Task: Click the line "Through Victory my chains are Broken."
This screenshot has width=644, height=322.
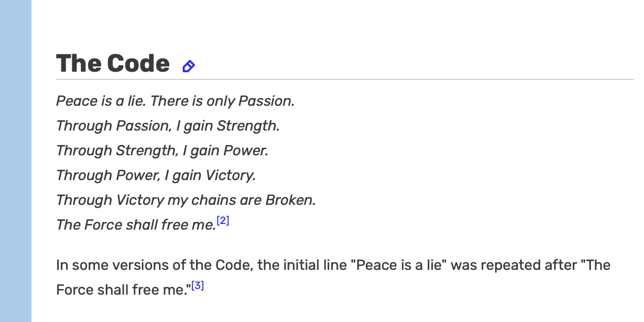Action: click(186, 200)
